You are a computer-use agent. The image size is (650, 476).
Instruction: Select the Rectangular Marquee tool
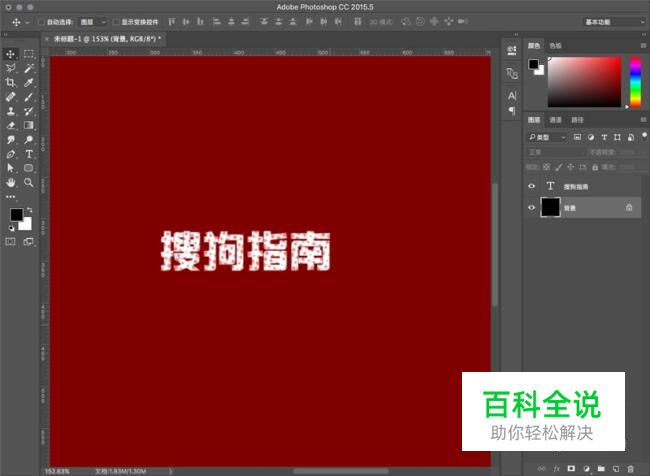click(29, 54)
